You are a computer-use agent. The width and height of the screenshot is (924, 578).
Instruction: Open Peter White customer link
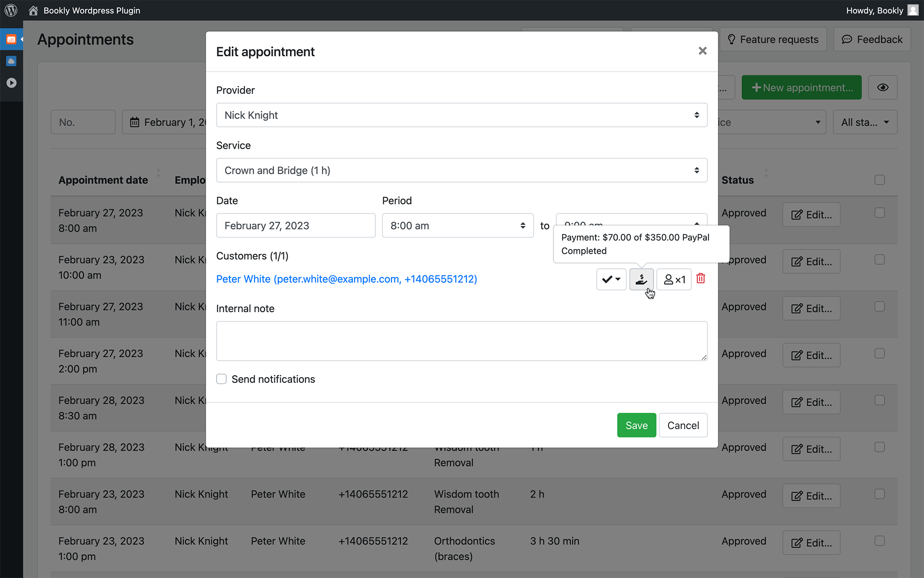346,279
